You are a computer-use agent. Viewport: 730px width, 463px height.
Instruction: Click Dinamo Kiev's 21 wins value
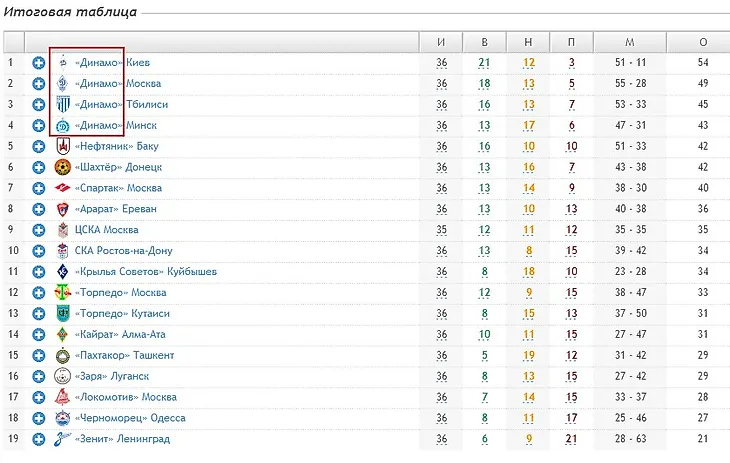coord(484,63)
